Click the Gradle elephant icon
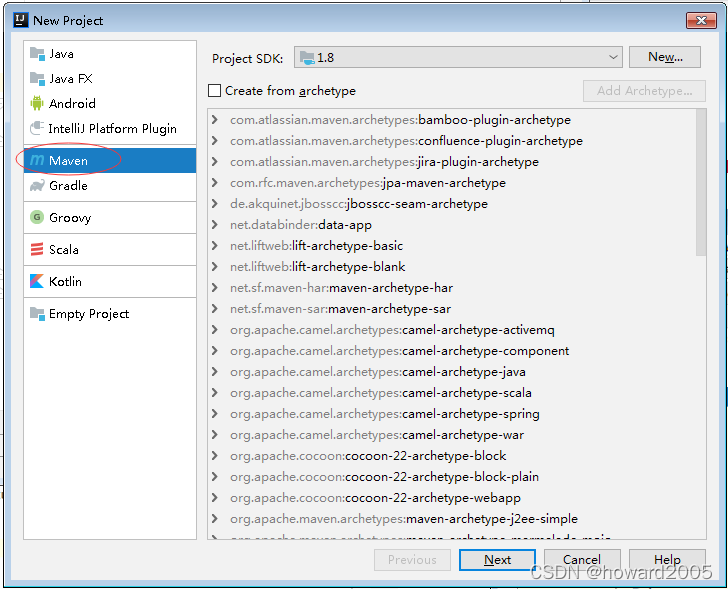The width and height of the screenshot is (728, 589). tap(37, 186)
